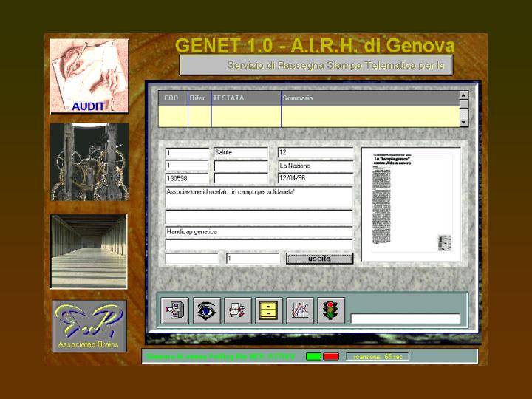Click the La Nazione field
This screenshot has width=532, height=399.
pos(316,166)
